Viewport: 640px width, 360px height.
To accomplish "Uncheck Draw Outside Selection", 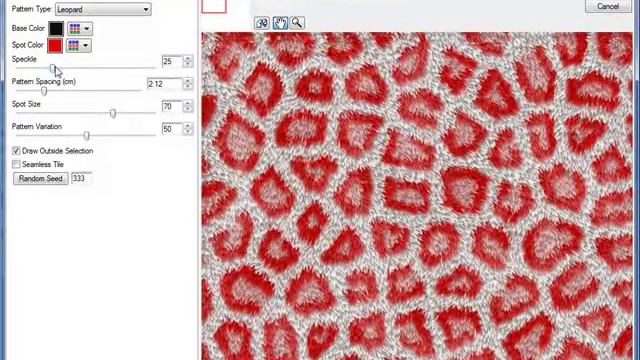I will (16, 151).
